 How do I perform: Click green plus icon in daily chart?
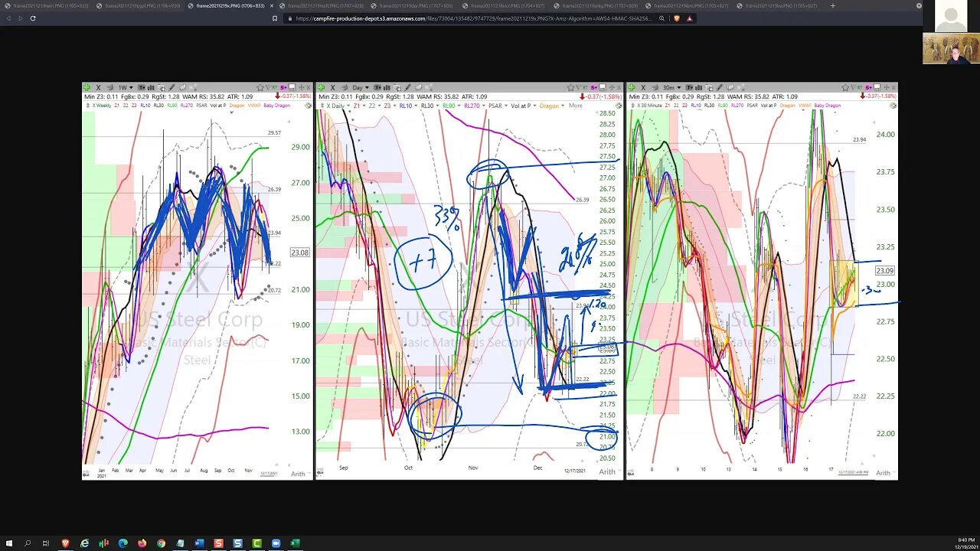(x=322, y=87)
